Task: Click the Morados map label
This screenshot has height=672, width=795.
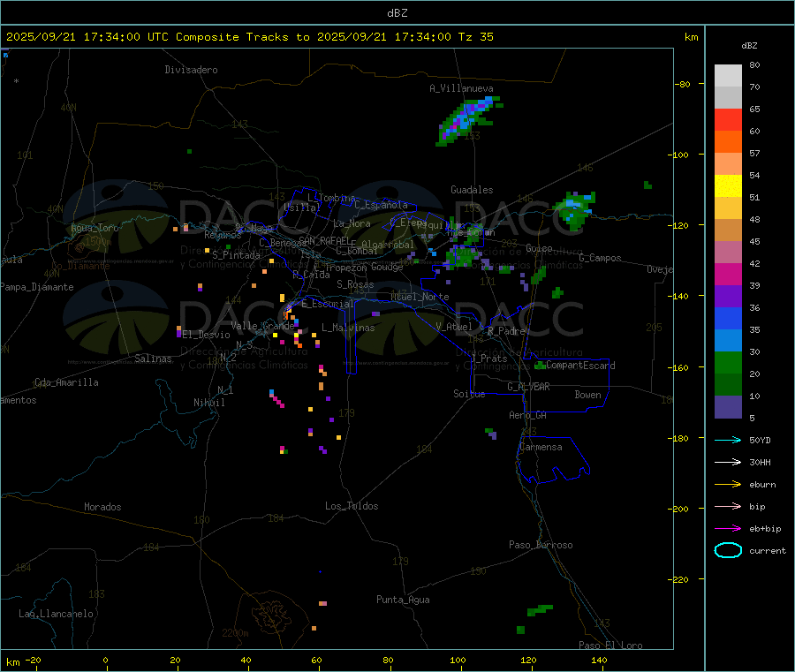Action: pos(102,507)
